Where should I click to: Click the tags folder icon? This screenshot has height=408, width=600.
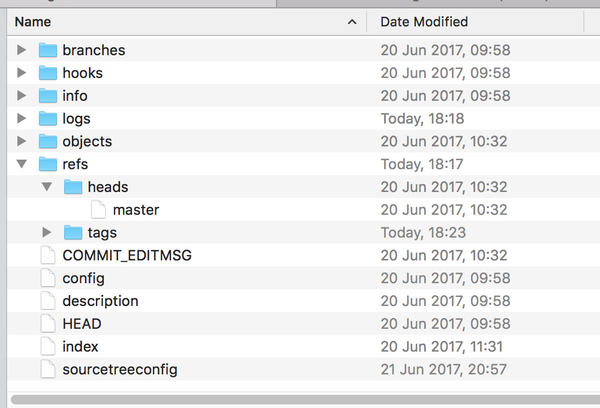(x=74, y=232)
